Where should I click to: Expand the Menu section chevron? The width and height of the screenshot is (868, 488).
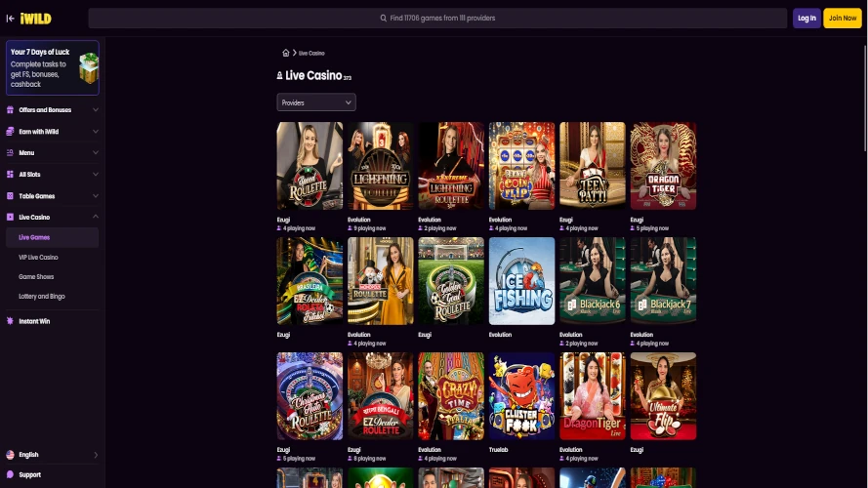pyautogui.click(x=96, y=152)
